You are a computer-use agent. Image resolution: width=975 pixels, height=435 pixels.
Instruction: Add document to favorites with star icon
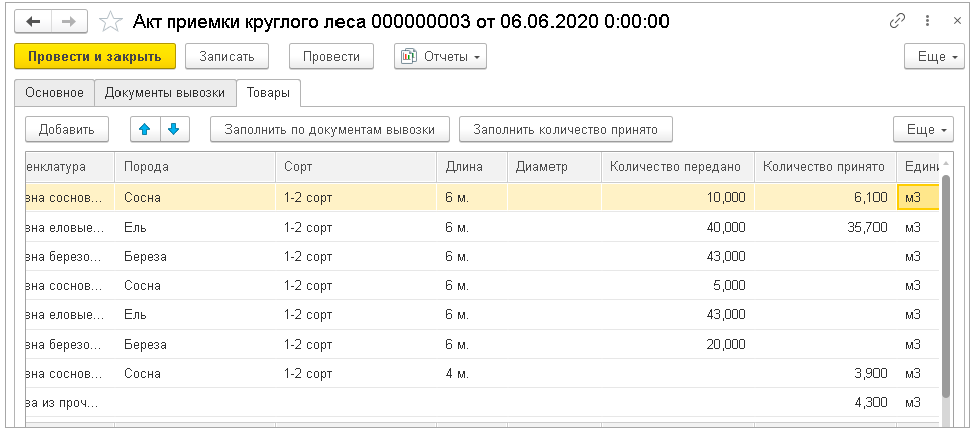(113, 21)
